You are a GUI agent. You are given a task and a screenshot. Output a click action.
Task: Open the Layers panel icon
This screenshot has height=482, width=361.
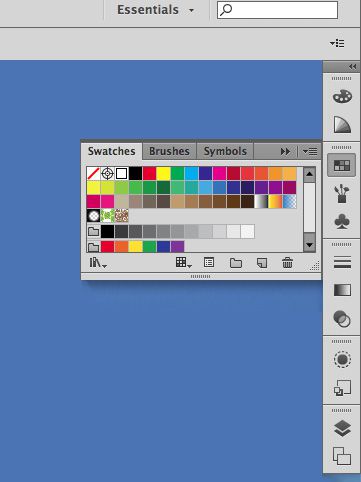(342, 428)
